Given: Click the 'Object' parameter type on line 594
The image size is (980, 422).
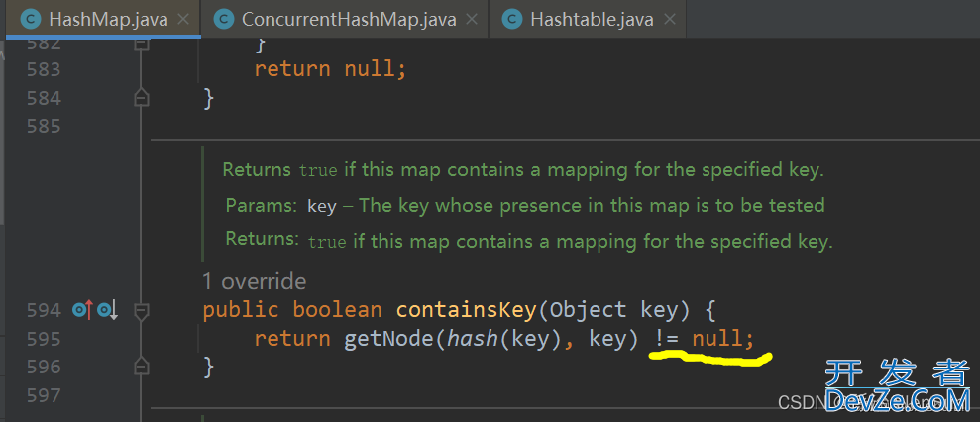Looking at the screenshot, I should tap(588, 309).
